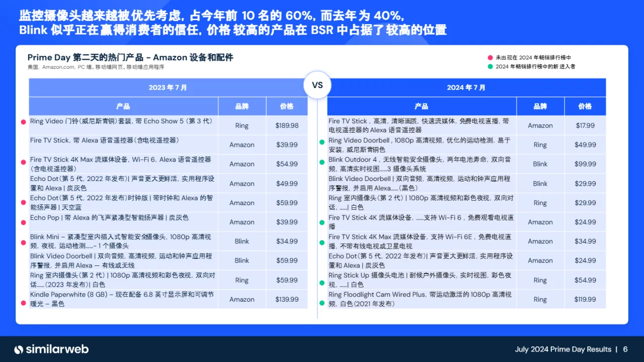Click product Ring Video Doorbell, 1080p 高清视频
This screenshot has width=644, height=362.
coord(419,145)
